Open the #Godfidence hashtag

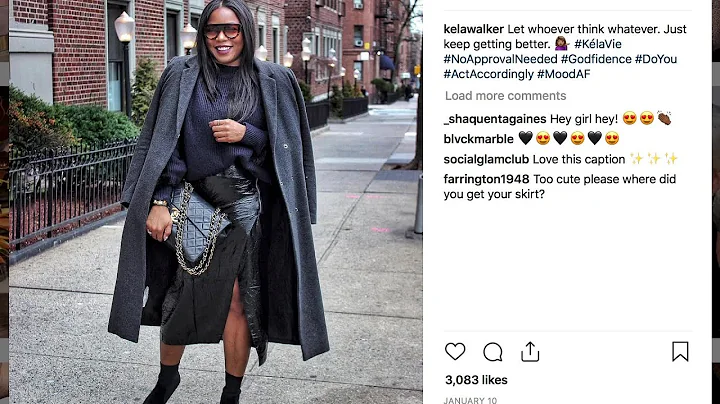pyautogui.click(x=596, y=59)
